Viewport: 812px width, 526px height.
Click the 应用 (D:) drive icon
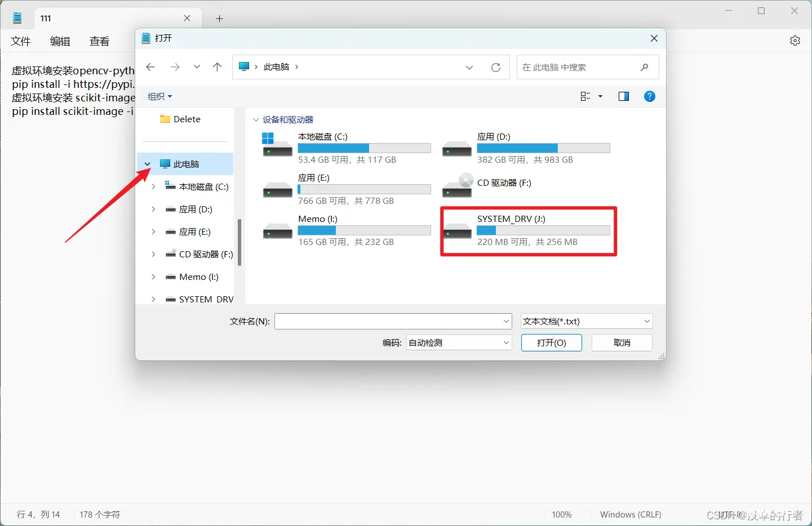tap(457, 149)
